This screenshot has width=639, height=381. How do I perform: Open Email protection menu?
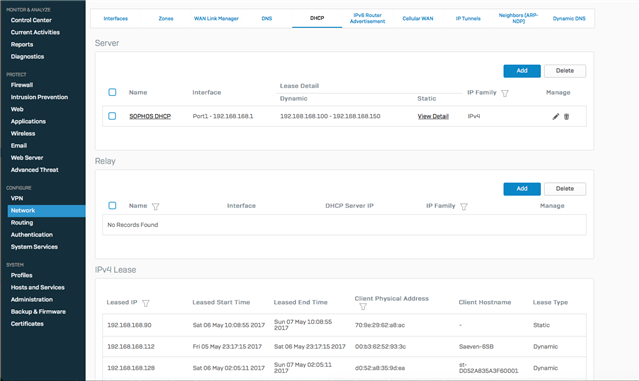pos(19,145)
